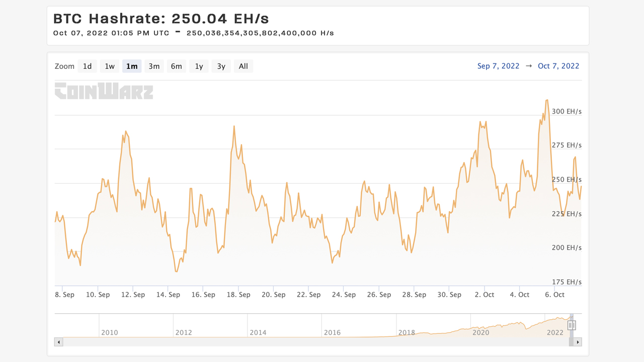This screenshot has height=362, width=644.
Task: Click 2022 in the navigator timeline
Action: tap(555, 332)
